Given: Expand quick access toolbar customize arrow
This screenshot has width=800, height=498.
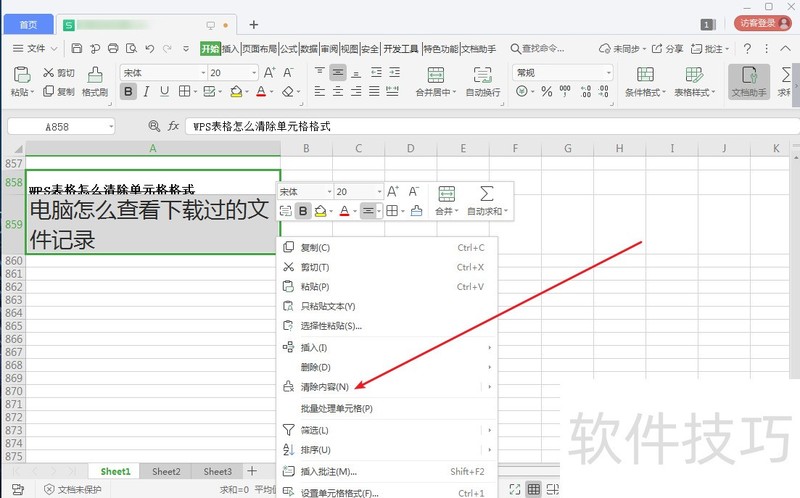Looking at the screenshot, I should 186,48.
